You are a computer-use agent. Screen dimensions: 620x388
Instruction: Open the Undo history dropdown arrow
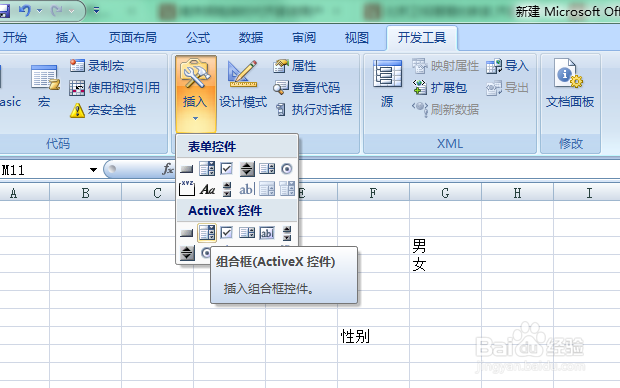39,11
